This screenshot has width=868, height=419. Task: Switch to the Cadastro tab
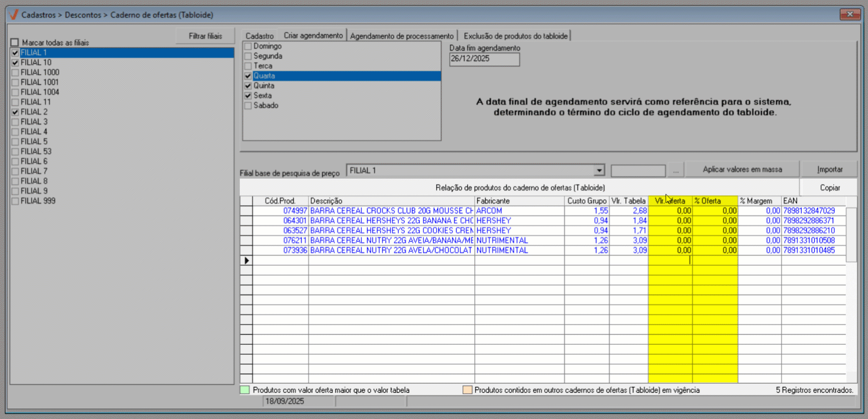pyautogui.click(x=260, y=36)
